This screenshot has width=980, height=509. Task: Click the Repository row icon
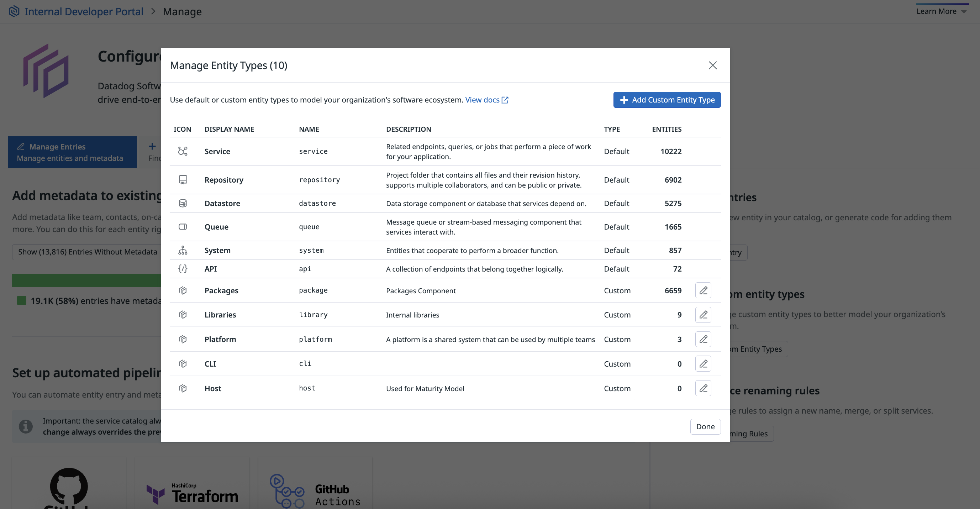[x=183, y=179]
